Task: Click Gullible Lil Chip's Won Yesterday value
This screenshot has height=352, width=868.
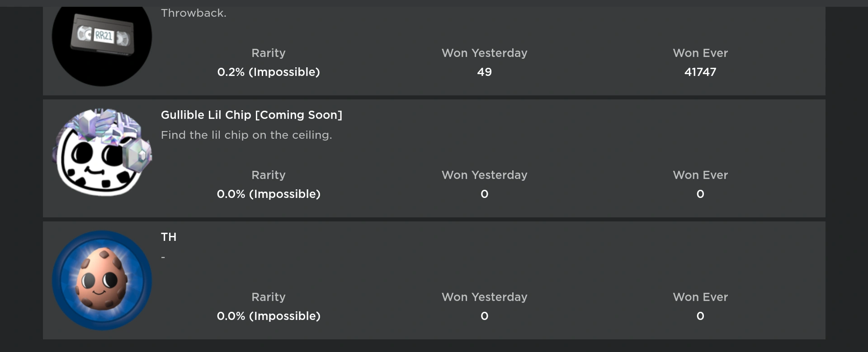Action: [x=484, y=194]
